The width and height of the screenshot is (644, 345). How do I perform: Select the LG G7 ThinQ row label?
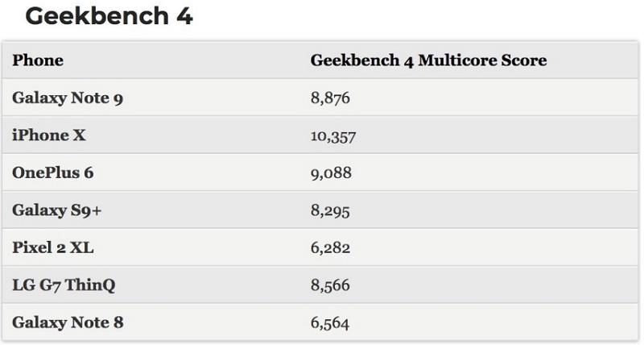(x=64, y=285)
